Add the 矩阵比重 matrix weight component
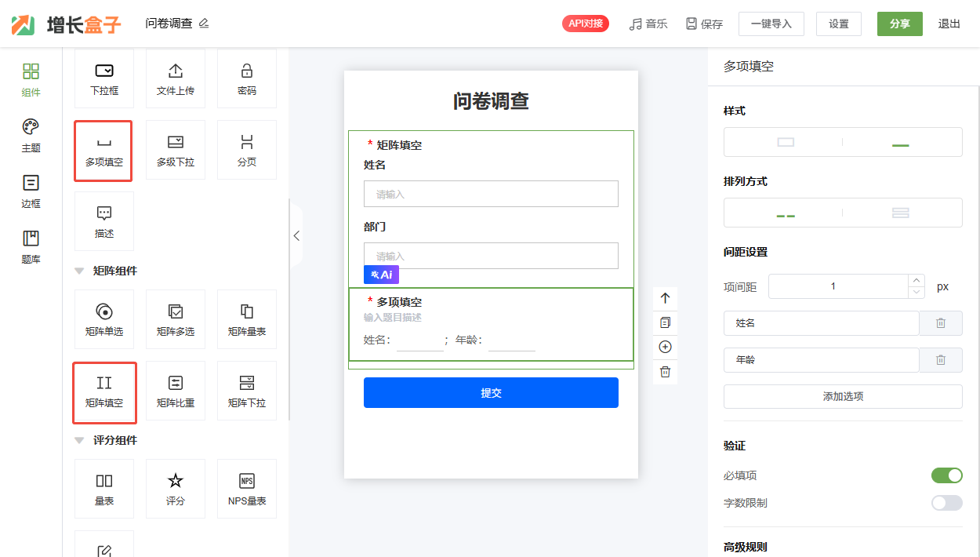This screenshot has height=557, width=980. pos(176,391)
